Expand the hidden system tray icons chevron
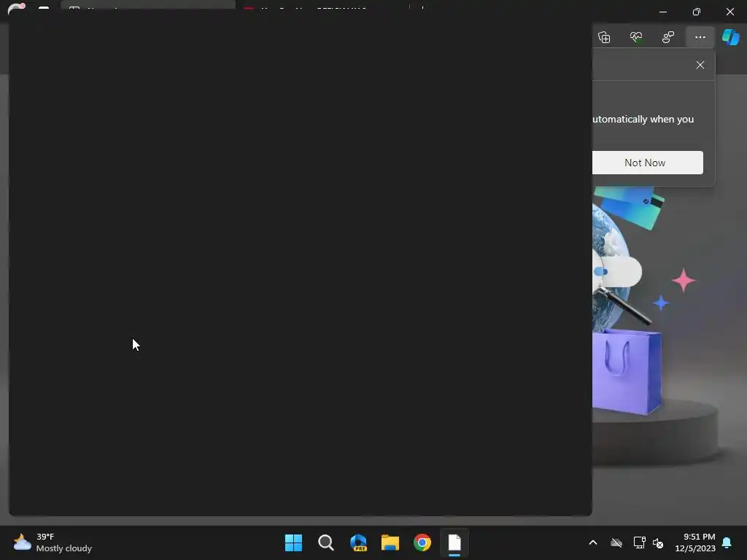This screenshot has height=560, width=747. 593,542
